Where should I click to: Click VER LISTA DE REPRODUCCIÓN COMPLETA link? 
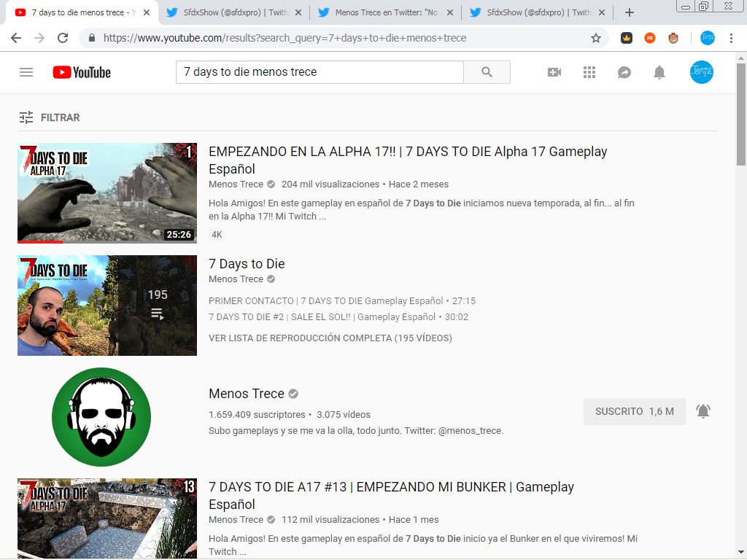coord(330,338)
